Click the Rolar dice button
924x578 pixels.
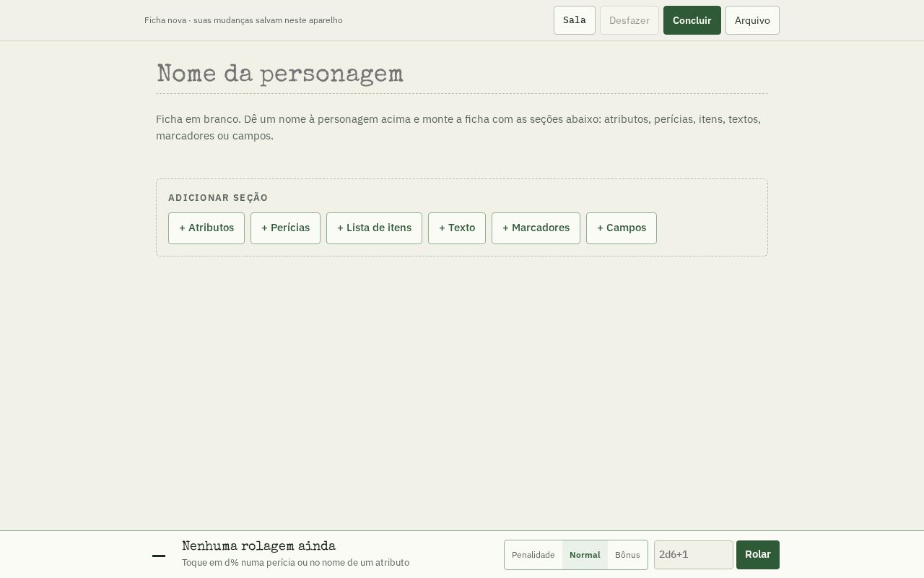[x=758, y=555]
